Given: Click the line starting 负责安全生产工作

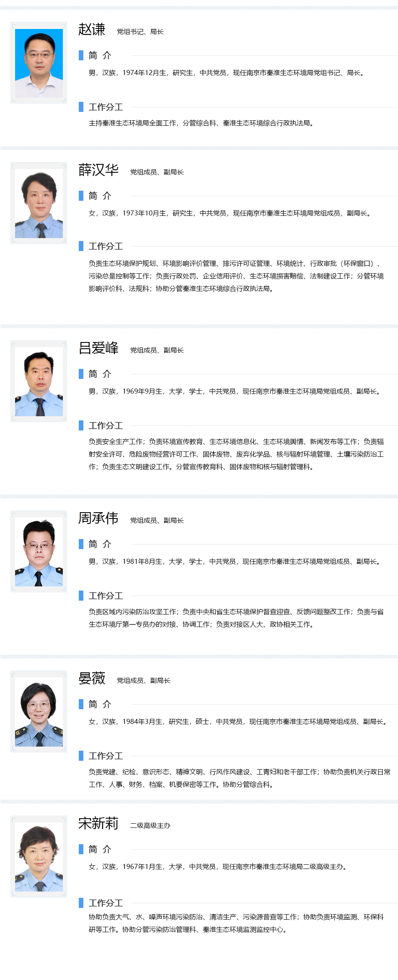Looking at the screenshot, I should tap(236, 442).
